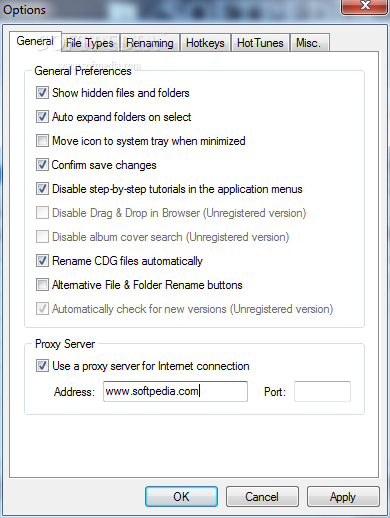The height and width of the screenshot is (518, 390).
Task: Focus the Port input field
Action: click(x=322, y=391)
